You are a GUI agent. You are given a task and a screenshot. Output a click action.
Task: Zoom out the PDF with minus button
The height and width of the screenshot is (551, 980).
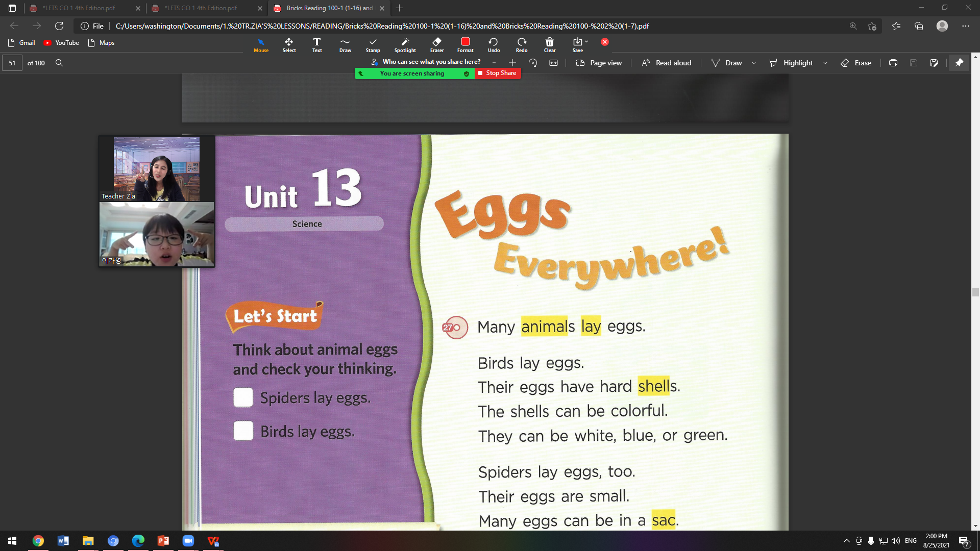point(494,63)
